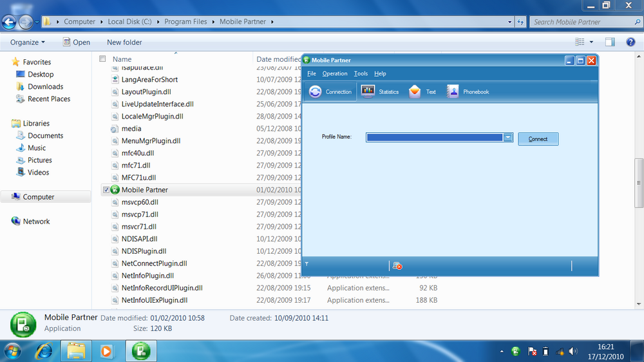Select Recent Places in navigation pane
Viewport: 644px width, 362px height.
(49, 99)
